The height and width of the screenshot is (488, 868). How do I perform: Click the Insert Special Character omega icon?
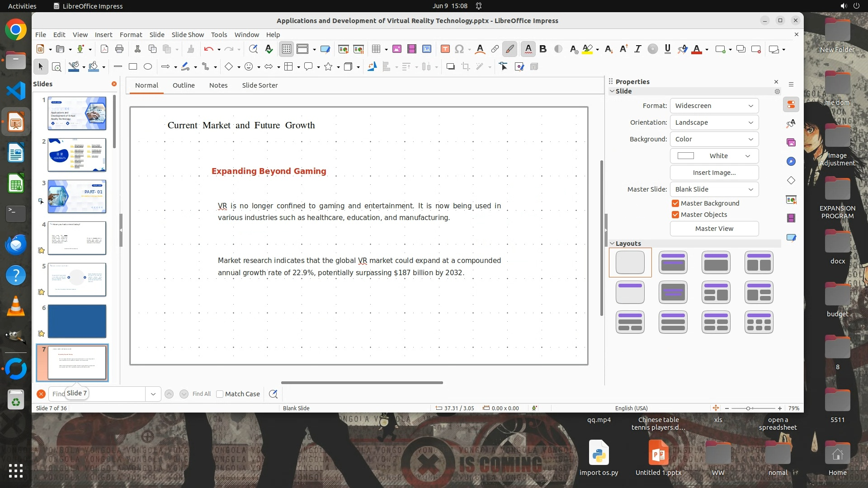click(x=459, y=49)
